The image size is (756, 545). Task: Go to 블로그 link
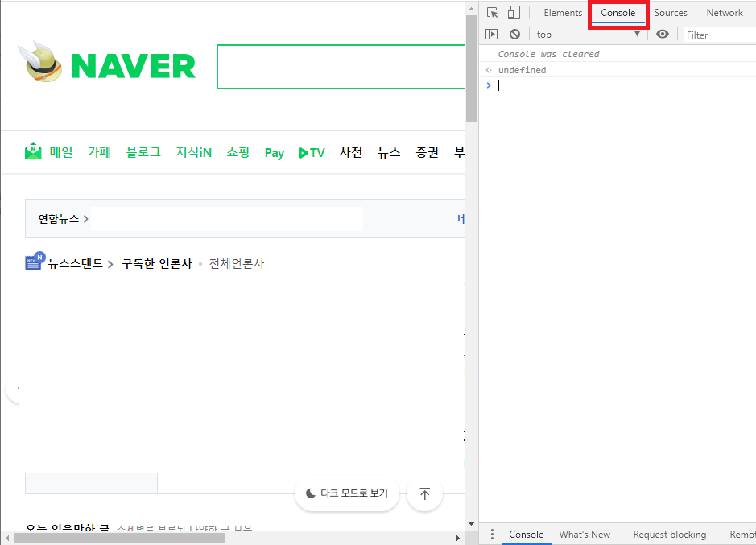pyautogui.click(x=143, y=152)
